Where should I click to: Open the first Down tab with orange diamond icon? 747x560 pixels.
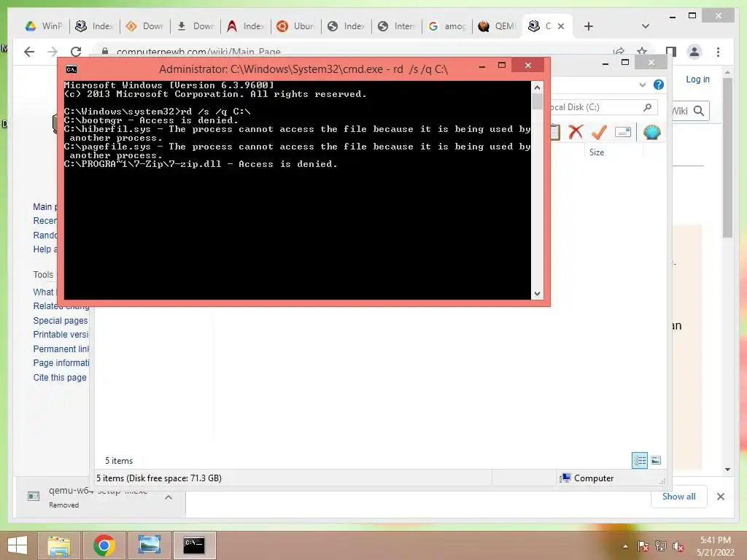144,26
